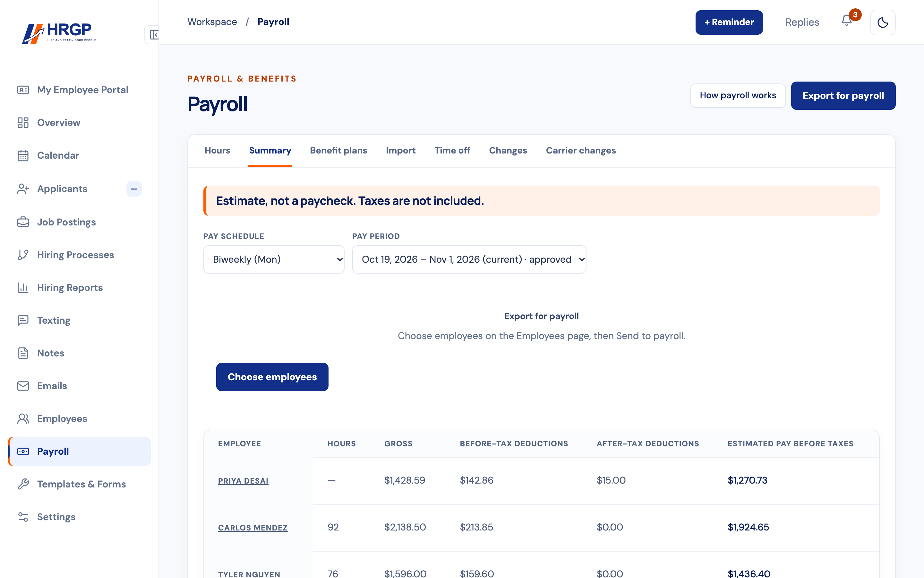Collapse the Applicants submenu

click(x=134, y=189)
